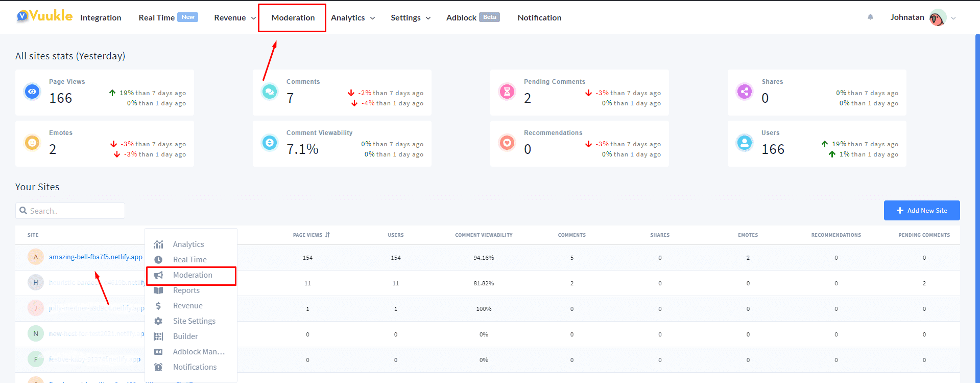Click the Real Time clock icon in context menu
The width and height of the screenshot is (980, 383).
(x=158, y=260)
